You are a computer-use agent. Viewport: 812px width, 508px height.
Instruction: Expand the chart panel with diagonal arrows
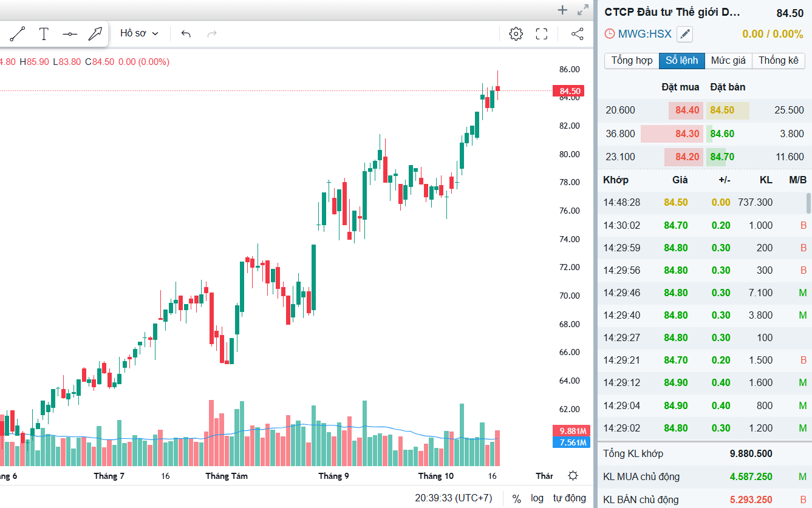(583, 10)
